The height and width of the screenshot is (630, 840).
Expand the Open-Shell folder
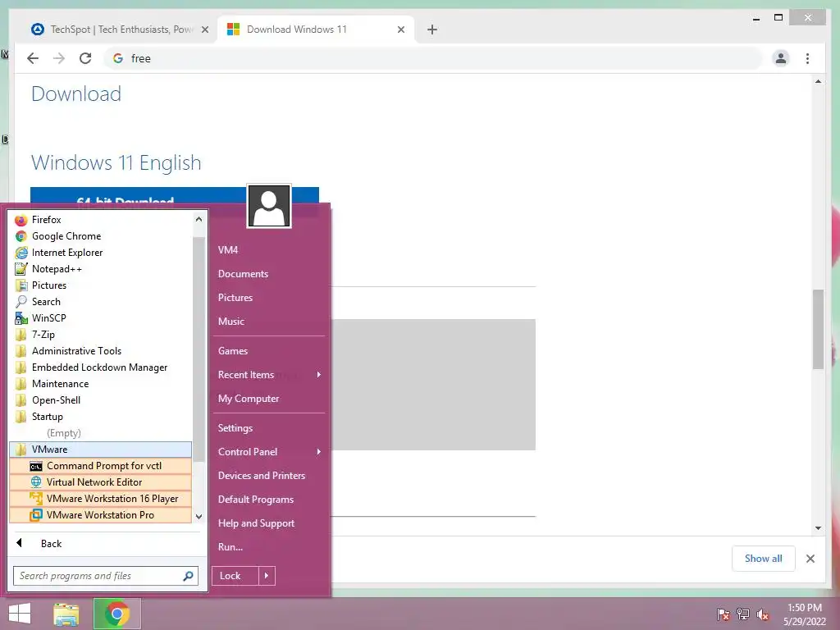click(x=101, y=400)
